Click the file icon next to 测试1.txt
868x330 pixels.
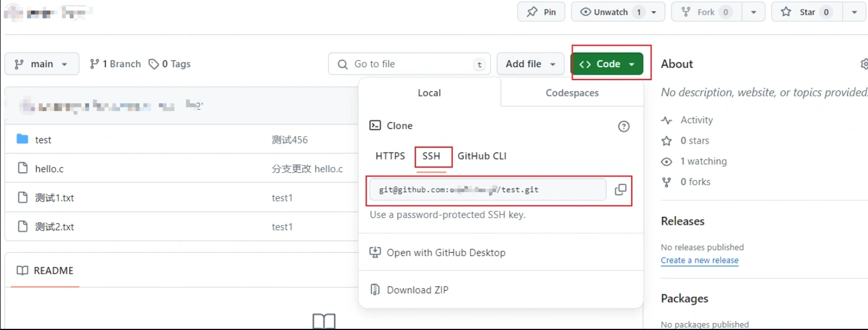pyautogui.click(x=23, y=197)
